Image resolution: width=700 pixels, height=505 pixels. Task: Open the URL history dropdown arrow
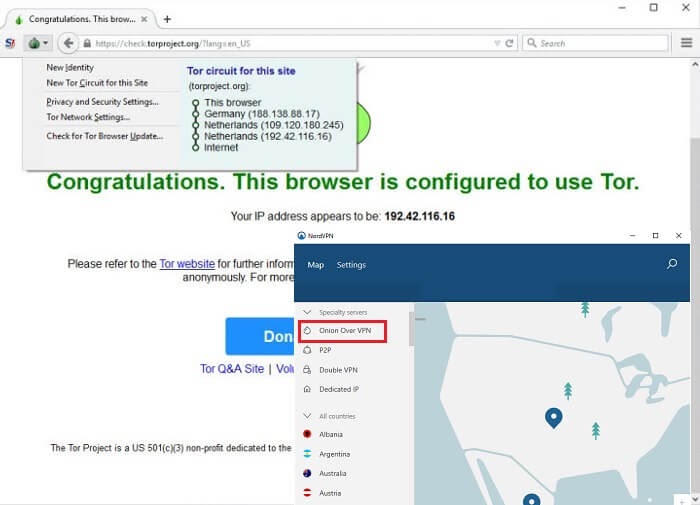coord(497,43)
